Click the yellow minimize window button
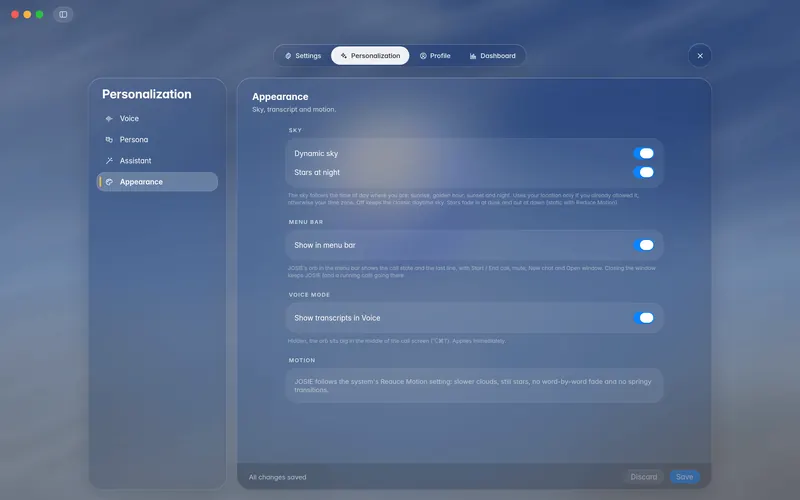The width and height of the screenshot is (800, 500). [x=27, y=14]
